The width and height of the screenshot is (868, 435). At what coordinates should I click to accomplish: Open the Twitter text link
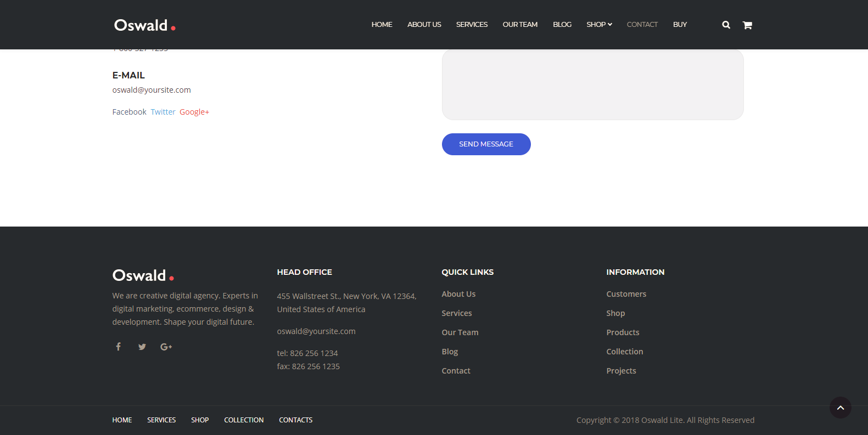tap(163, 112)
